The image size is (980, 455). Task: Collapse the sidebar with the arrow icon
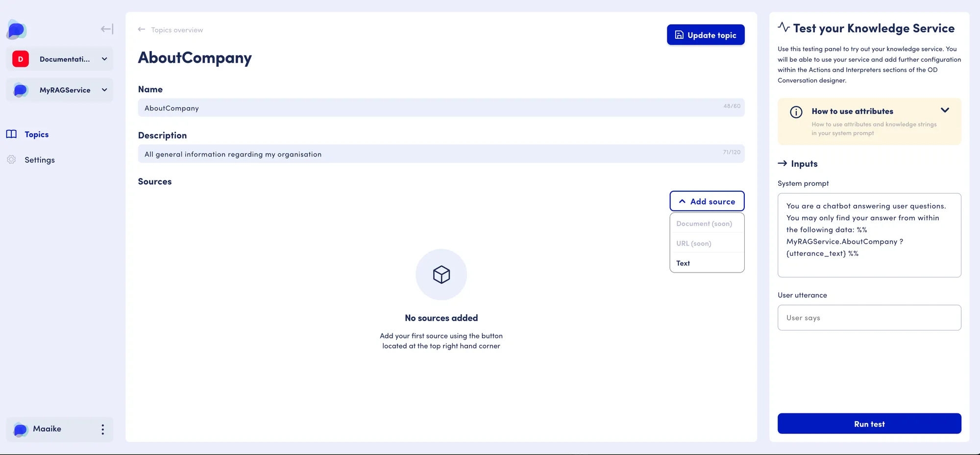pos(107,29)
